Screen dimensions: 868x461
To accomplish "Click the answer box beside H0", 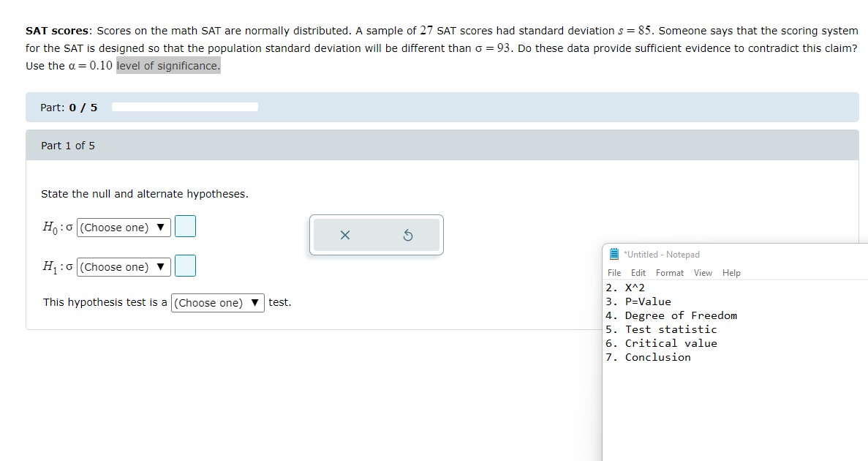I will click(x=185, y=226).
